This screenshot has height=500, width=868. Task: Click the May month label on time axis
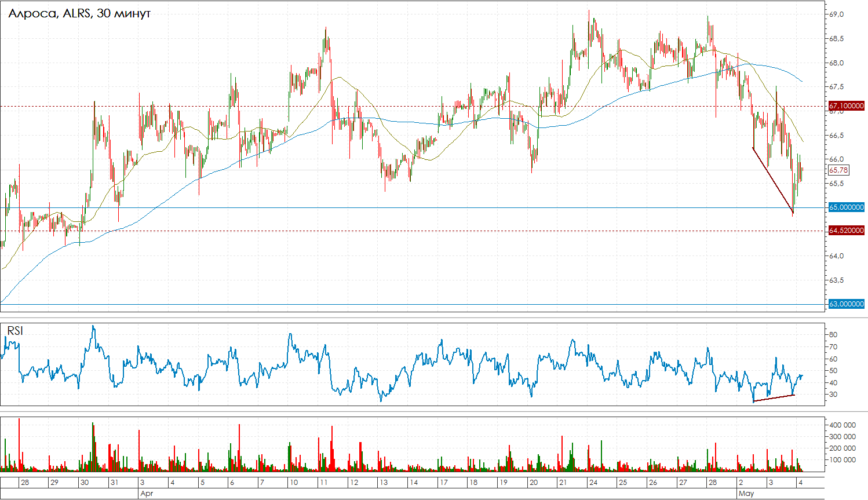coord(746,494)
